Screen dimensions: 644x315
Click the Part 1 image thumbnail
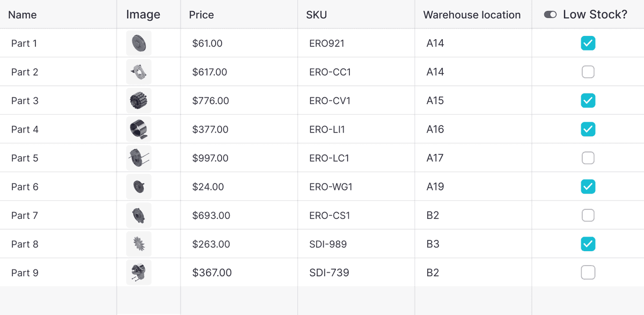(x=138, y=43)
